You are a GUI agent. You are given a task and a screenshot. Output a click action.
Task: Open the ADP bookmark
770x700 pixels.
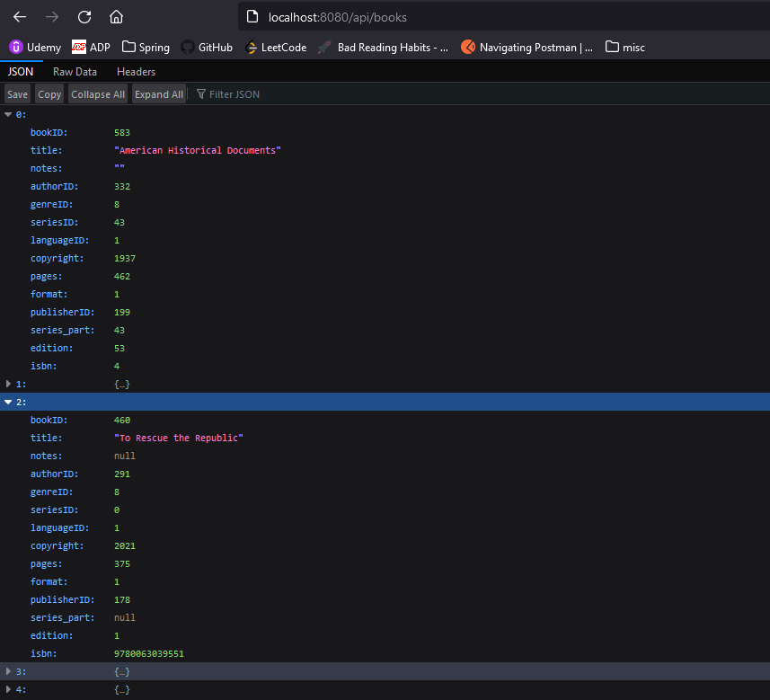(91, 47)
